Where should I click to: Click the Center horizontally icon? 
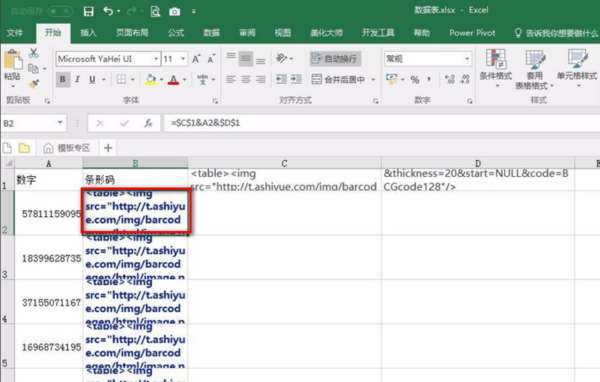tap(246, 80)
